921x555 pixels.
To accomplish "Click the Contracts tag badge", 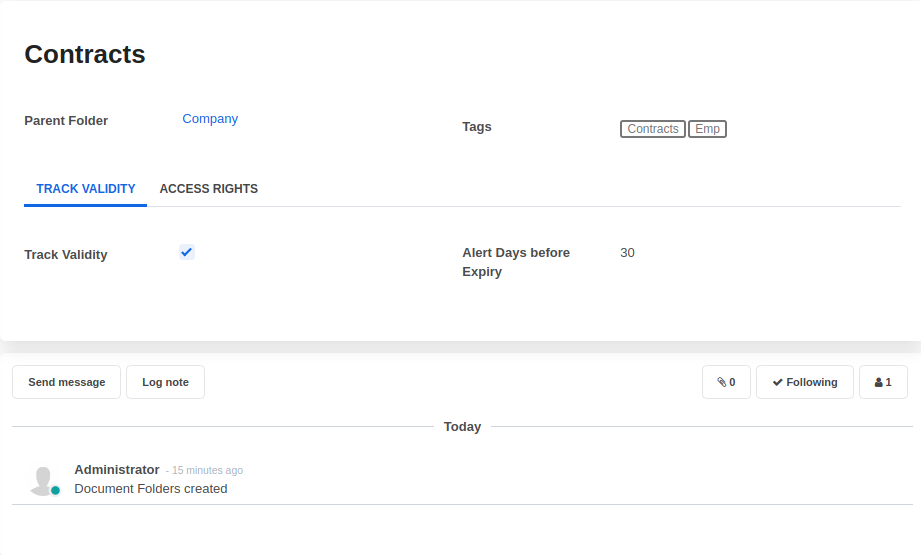I will (x=653, y=129).
